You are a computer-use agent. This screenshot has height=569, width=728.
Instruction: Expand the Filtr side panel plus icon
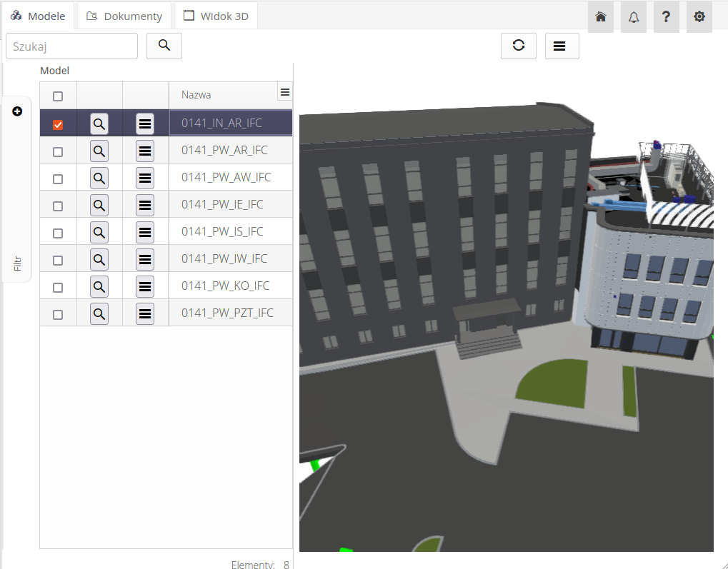17,111
